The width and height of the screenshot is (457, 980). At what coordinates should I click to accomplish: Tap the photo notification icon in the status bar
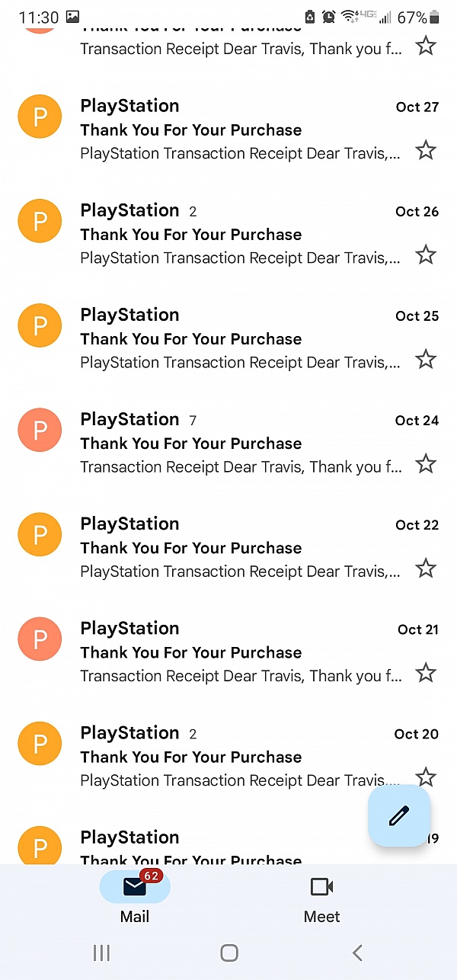click(71, 15)
